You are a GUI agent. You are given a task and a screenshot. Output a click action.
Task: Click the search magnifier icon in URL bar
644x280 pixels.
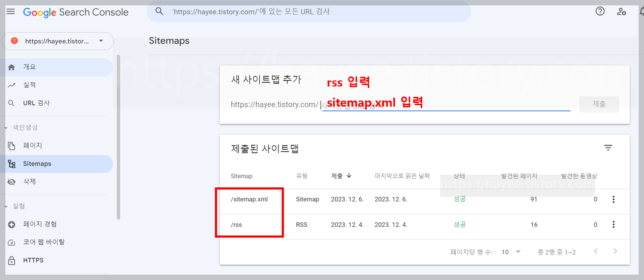coord(159,11)
